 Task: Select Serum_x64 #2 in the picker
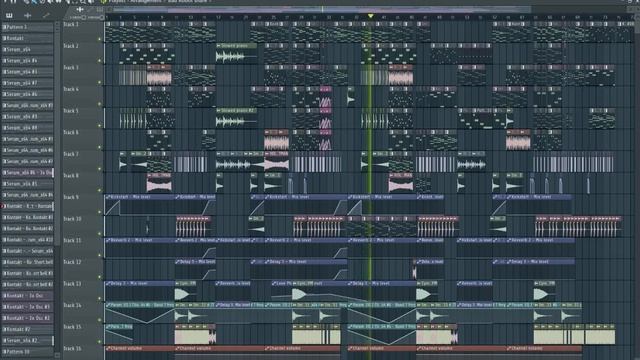click(x=27, y=340)
